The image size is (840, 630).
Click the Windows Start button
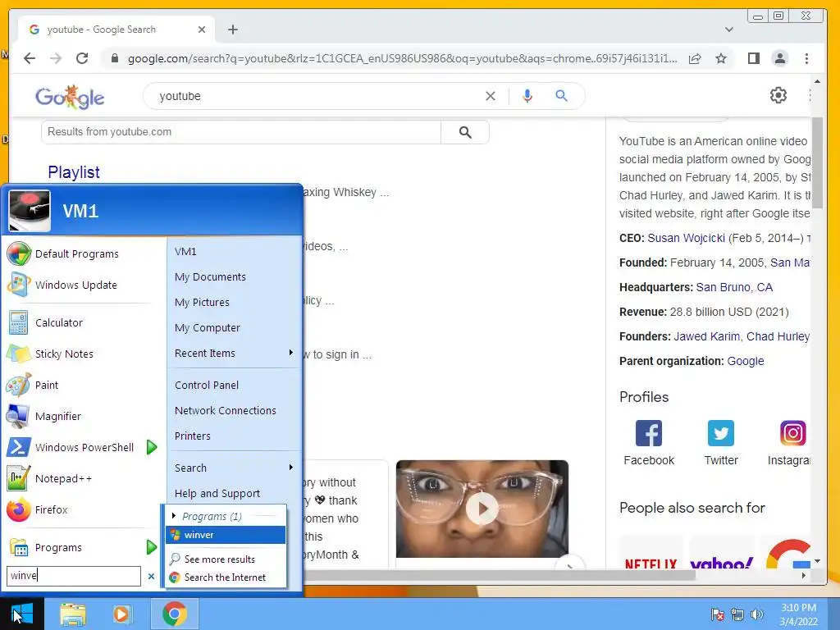(x=21, y=614)
